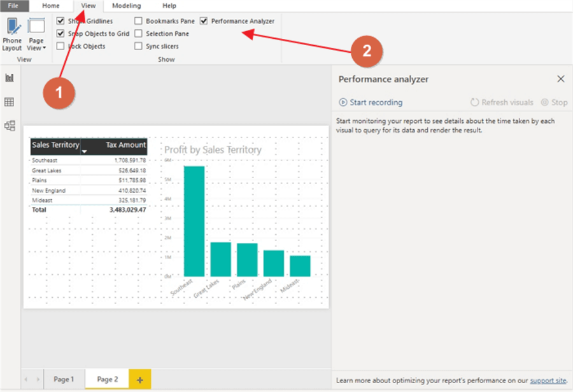Check the Selection Pane option
The image size is (573, 392).
coord(138,34)
